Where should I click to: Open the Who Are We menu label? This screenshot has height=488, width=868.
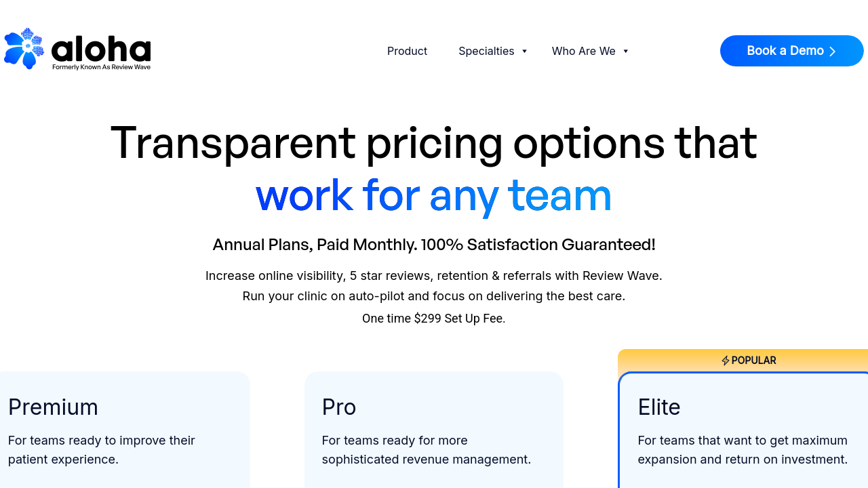click(583, 52)
